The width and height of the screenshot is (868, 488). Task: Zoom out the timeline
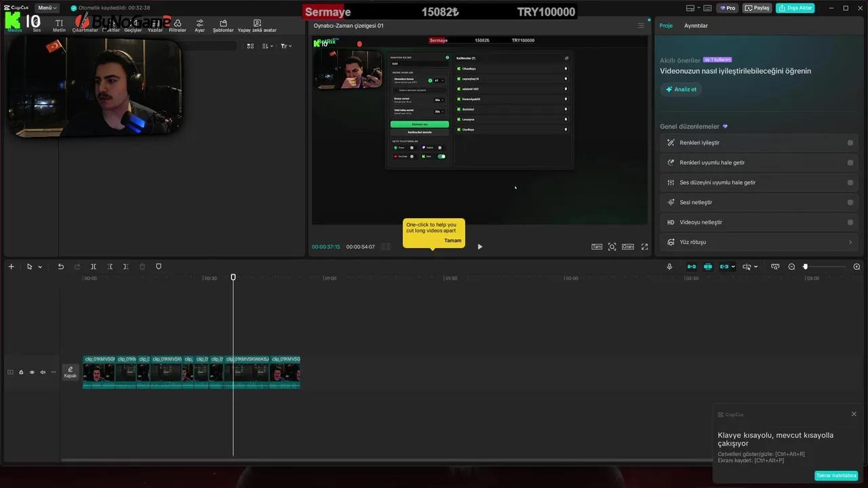791,267
